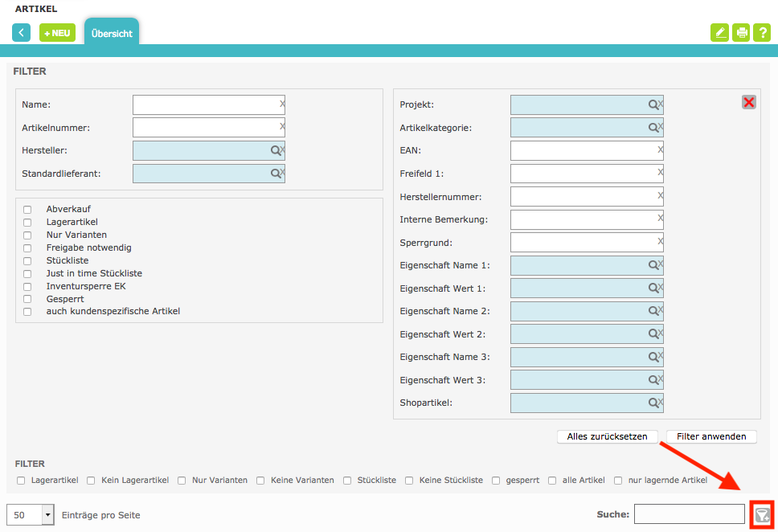778x532 pixels.
Task: Click the green + NEU button
Action: pos(57,33)
